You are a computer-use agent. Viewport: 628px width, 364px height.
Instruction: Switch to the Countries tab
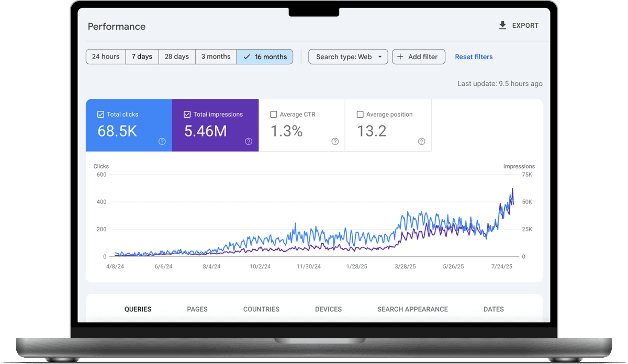pos(261,309)
